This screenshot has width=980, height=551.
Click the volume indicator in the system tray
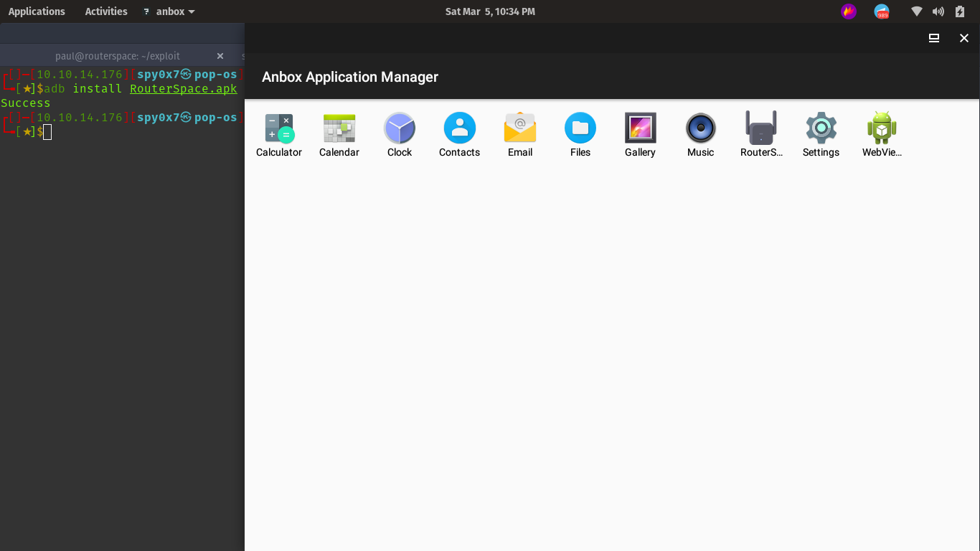pyautogui.click(x=938, y=11)
